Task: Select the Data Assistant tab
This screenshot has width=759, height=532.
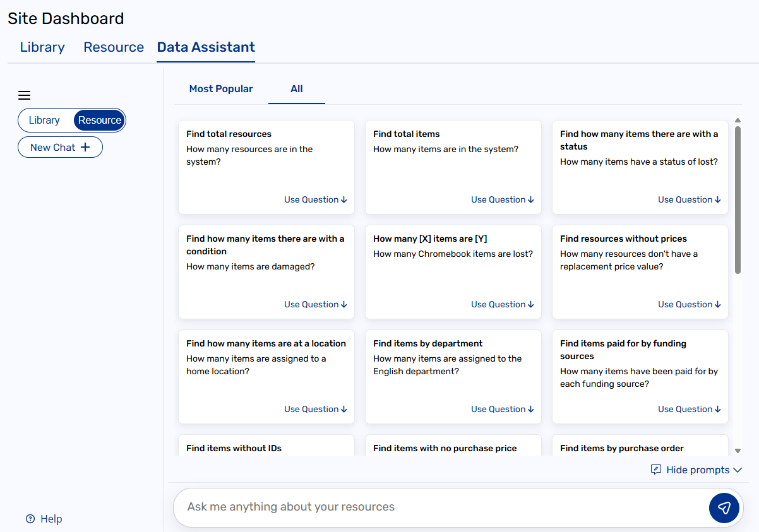Action: click(206, 47)
